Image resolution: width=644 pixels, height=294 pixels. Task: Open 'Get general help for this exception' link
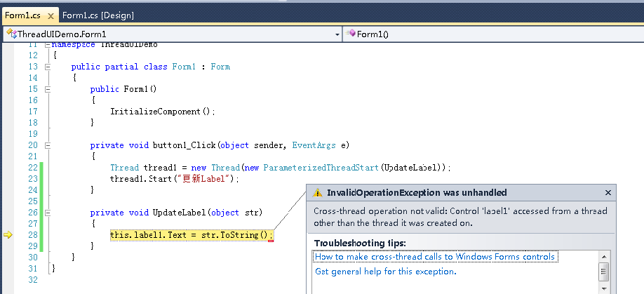[x=386, y=272]
